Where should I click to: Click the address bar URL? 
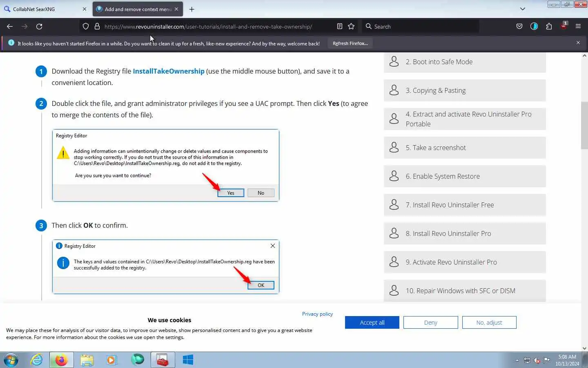tap(208, 27)
